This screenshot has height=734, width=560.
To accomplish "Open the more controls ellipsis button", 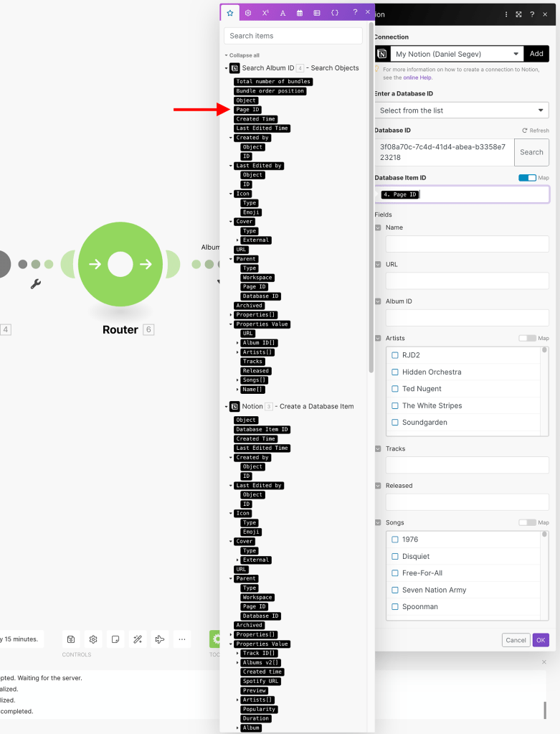I will (x=182, y=639).
